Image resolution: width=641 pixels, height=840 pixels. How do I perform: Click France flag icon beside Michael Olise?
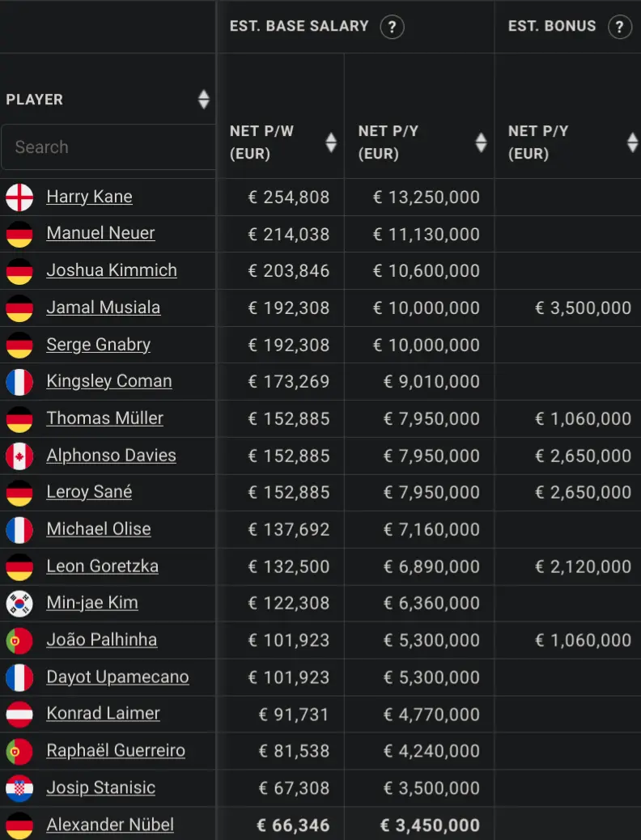pyautogui.click(x=19, y=530)
